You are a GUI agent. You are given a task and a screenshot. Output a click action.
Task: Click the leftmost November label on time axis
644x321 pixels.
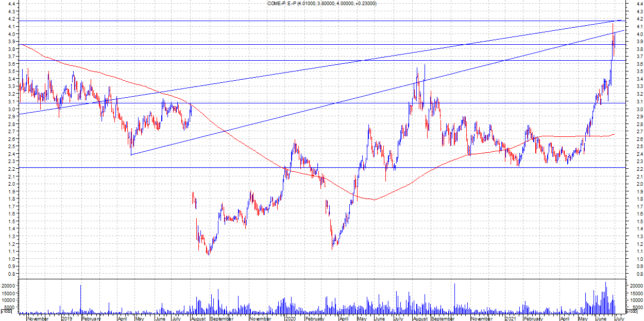pos(38,318)
